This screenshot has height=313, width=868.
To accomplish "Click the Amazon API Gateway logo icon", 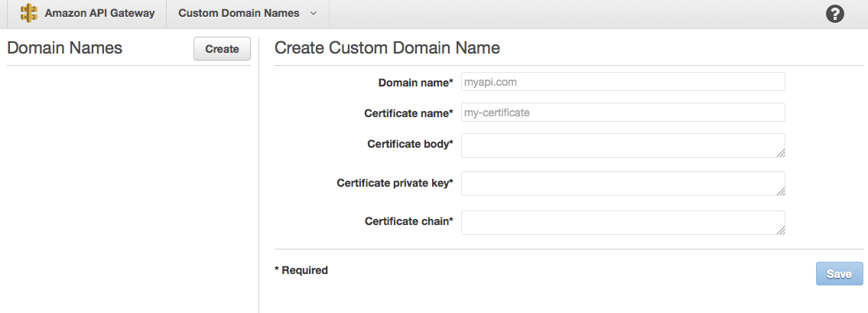I will (29, 14).
